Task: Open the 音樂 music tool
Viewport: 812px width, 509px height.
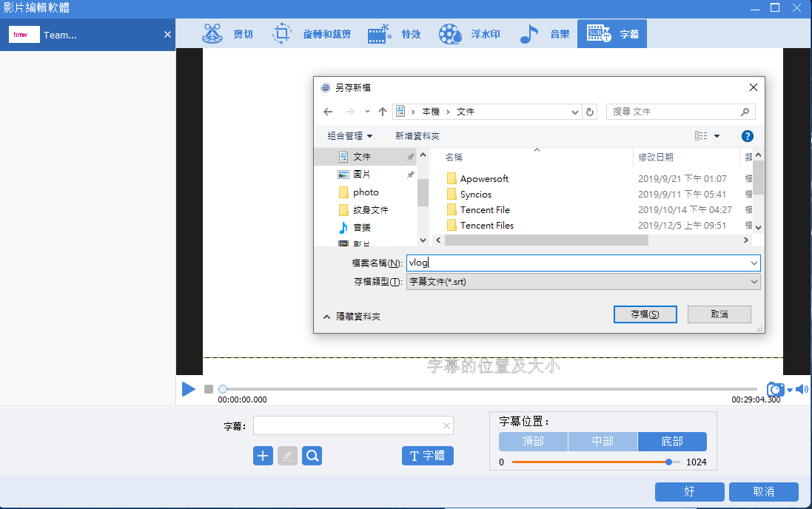Action: click(x=544, y=34)
